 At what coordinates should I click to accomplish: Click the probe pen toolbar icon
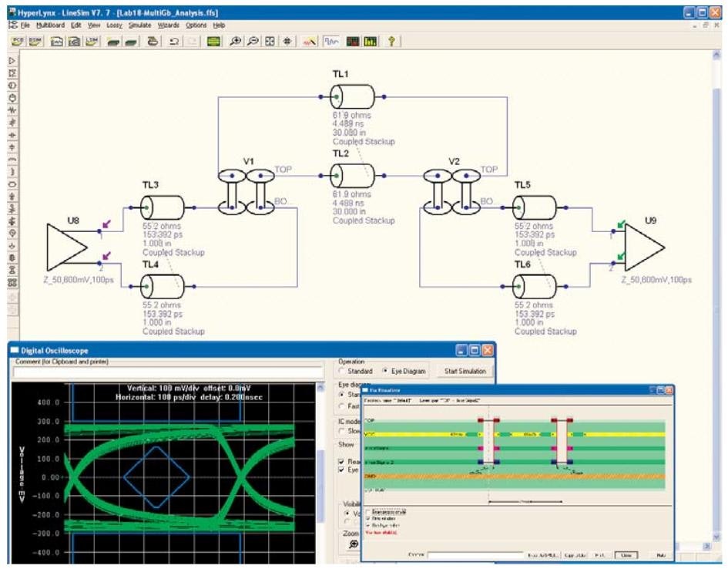309,42
